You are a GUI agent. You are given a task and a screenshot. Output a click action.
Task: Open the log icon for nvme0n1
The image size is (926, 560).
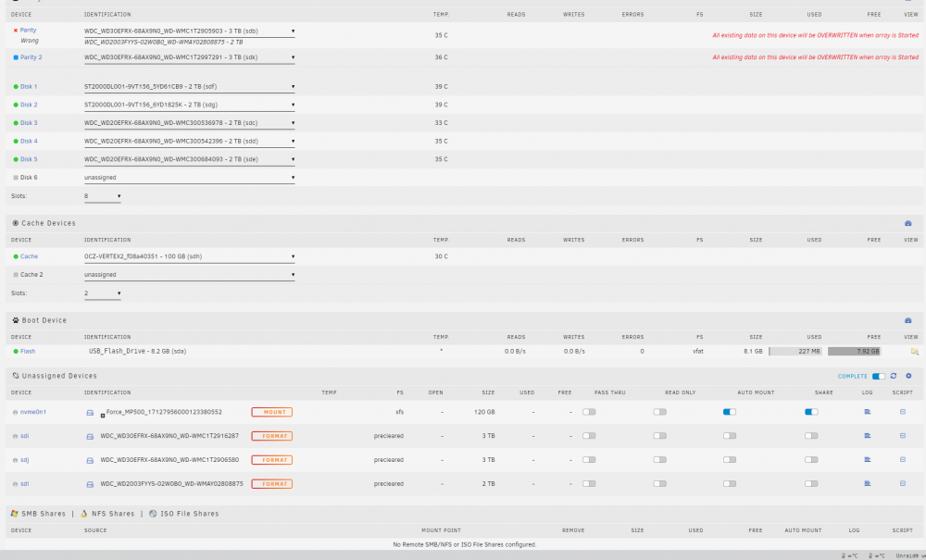(x=868, y=412)
